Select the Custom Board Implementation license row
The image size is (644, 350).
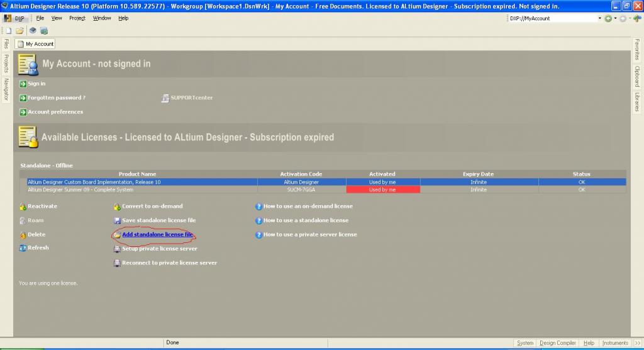[x=326, y=182]
